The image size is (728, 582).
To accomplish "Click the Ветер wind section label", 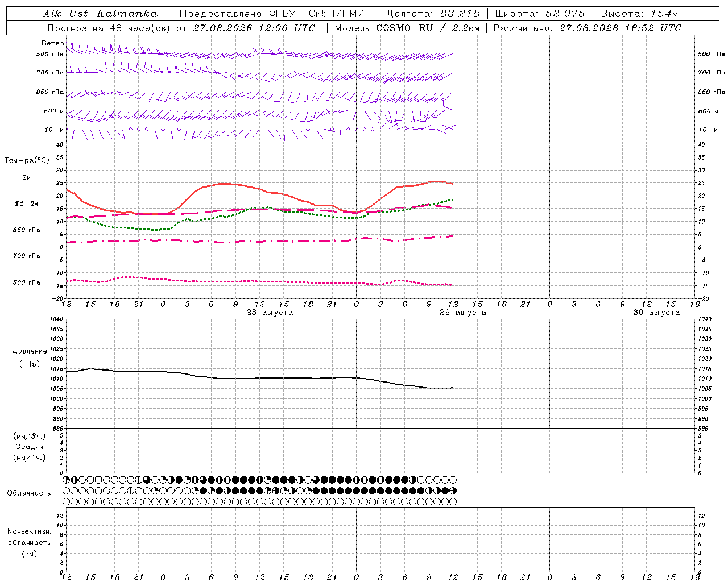I will pyautogui.click(x=53, y=43).
